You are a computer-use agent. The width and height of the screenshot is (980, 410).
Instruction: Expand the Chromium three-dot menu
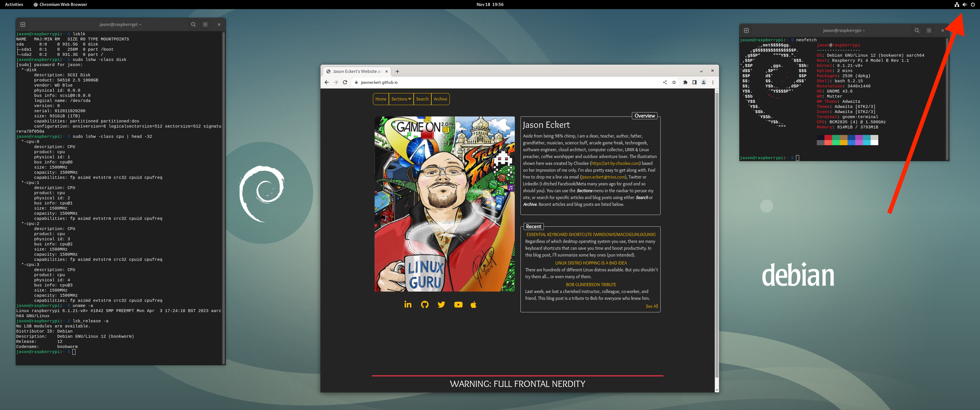(x=712, y=82)
